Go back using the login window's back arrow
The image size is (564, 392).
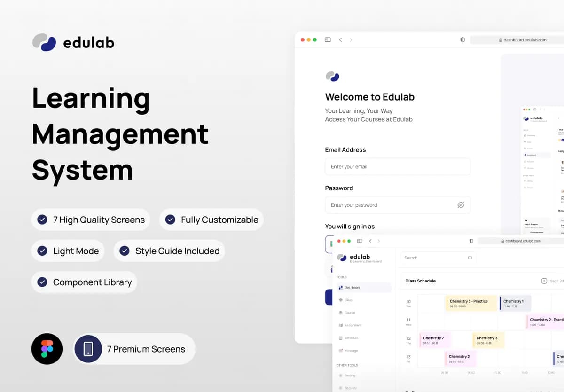[340, 40]
